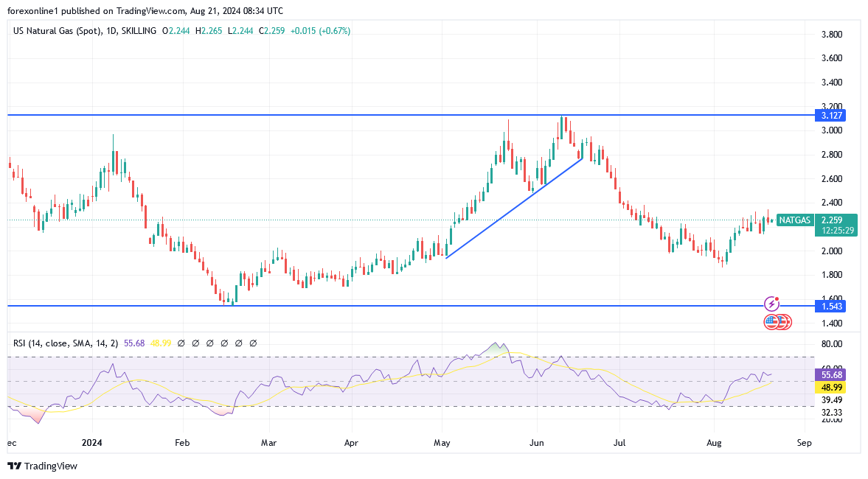Click the 39.49 RSI axis label

coord(831,400)
